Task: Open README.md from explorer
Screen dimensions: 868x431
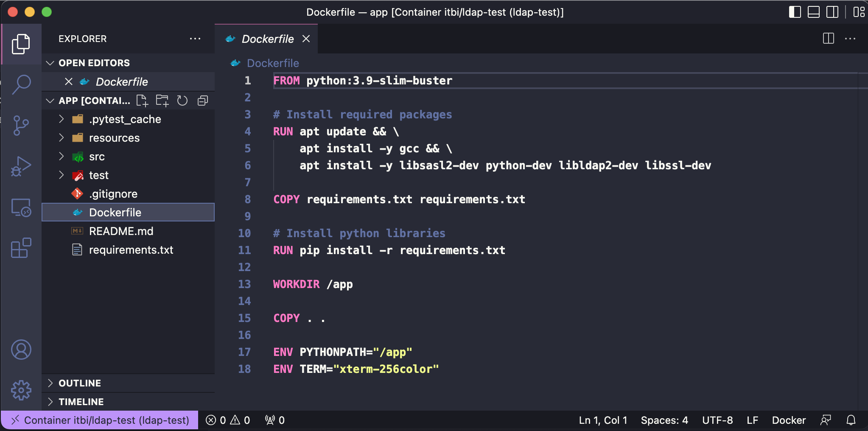Action: pyautogui.click(x=128, y=231)
